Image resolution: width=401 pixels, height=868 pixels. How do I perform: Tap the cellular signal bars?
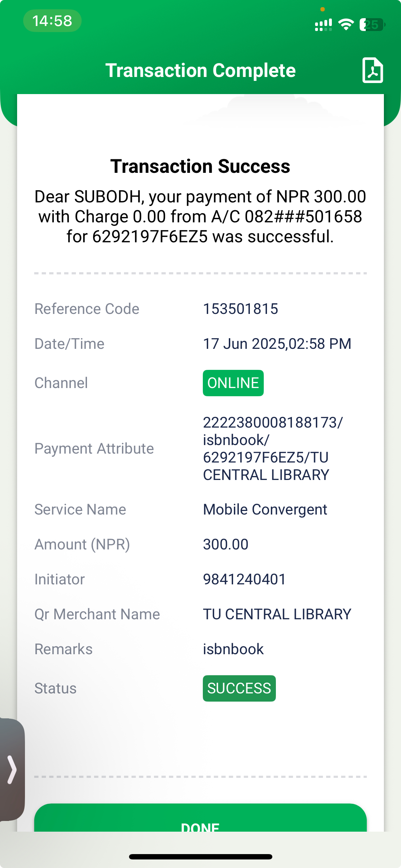coord(323,25)
